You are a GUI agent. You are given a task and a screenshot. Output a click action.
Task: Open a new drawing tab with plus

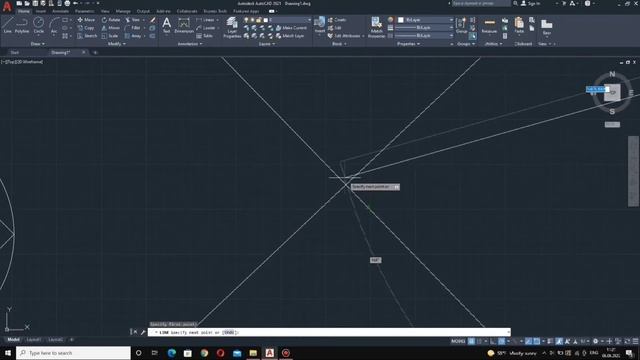point(95,53)
